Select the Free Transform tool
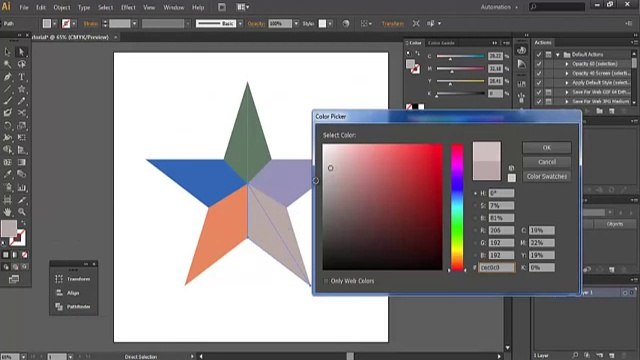Screen dimensions: 640x360 point(22,138)
